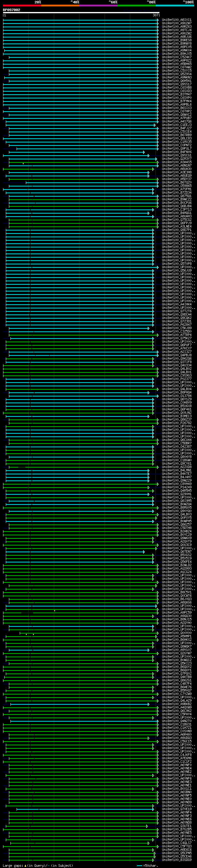
Task: Select the UniRef100_Q4PBJ8 label
Action: pyautogui.click(x=177, y=355)
